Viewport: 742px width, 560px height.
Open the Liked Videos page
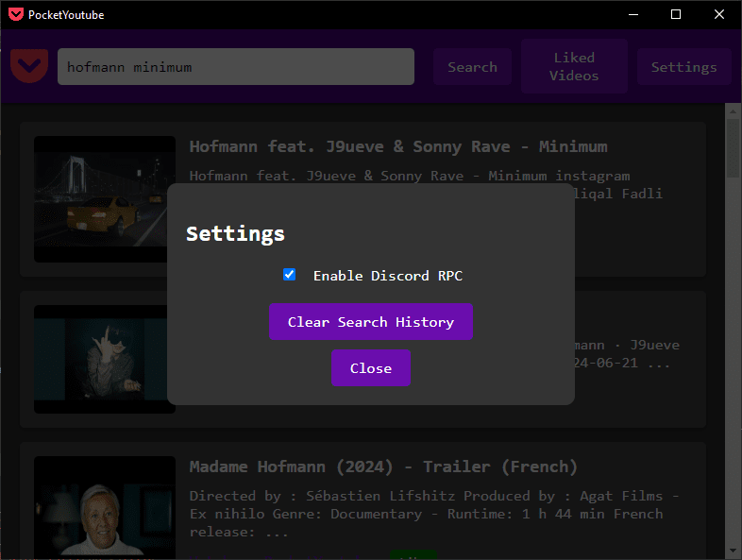pos(574,66)
